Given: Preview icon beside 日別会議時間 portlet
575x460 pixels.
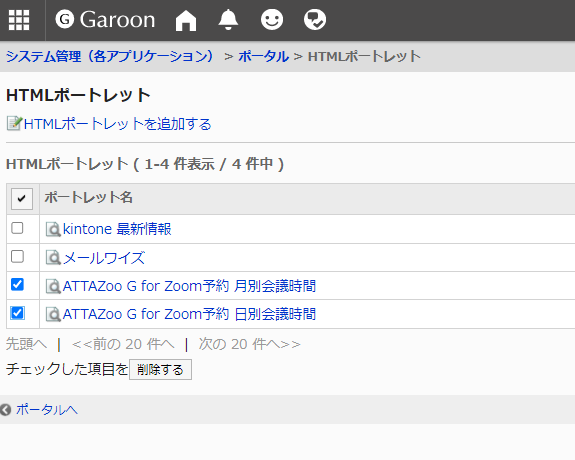Looking at the screenshot, I should [x=53, y=314].
